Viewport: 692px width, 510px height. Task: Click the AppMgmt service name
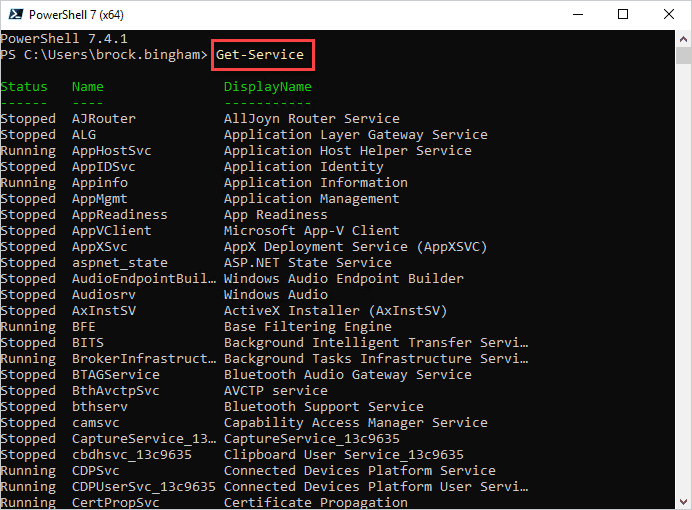point(100,199)
